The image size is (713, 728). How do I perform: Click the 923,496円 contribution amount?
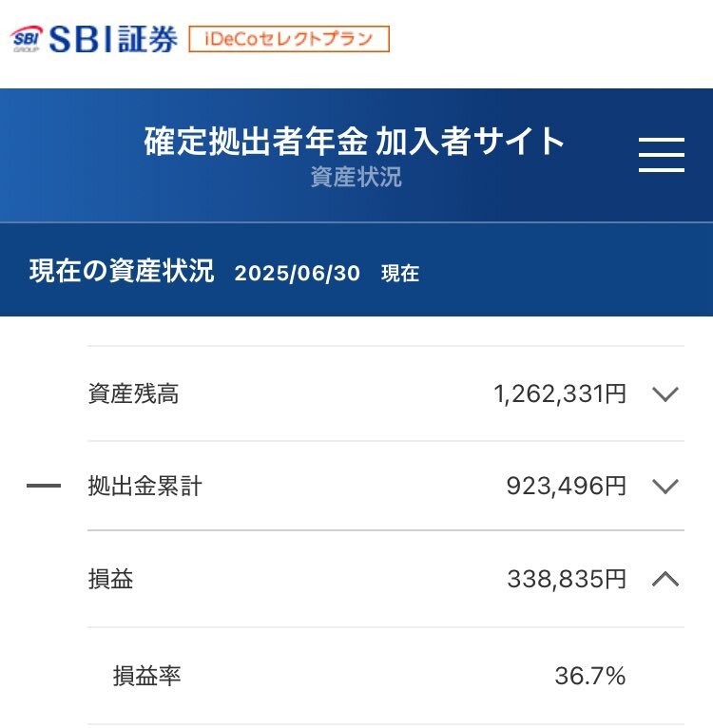567,486
